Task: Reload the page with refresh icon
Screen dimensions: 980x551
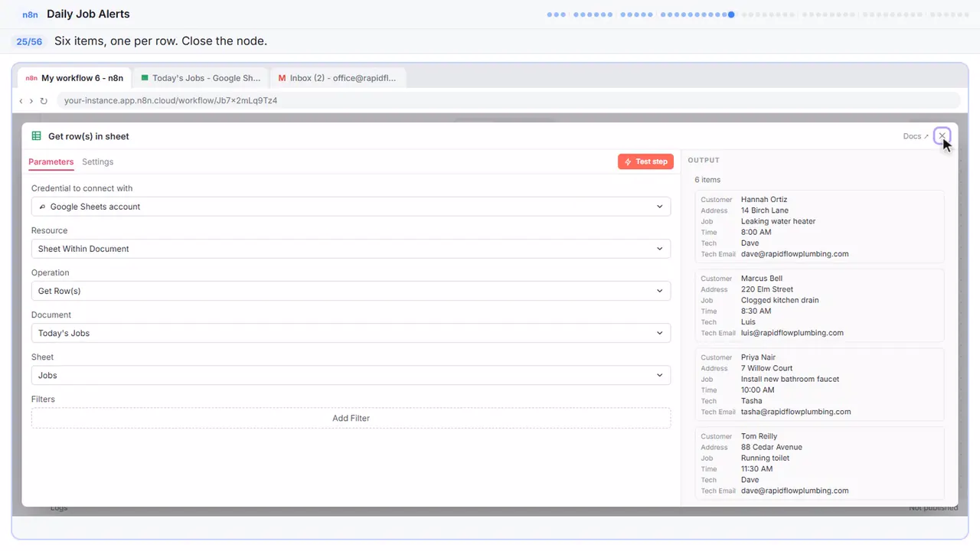Action: [44, 100]
